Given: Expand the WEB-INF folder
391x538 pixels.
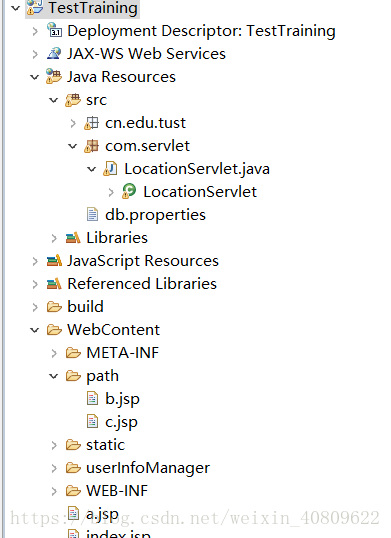Looking at the screenshot, I should (x=54, y=491).
